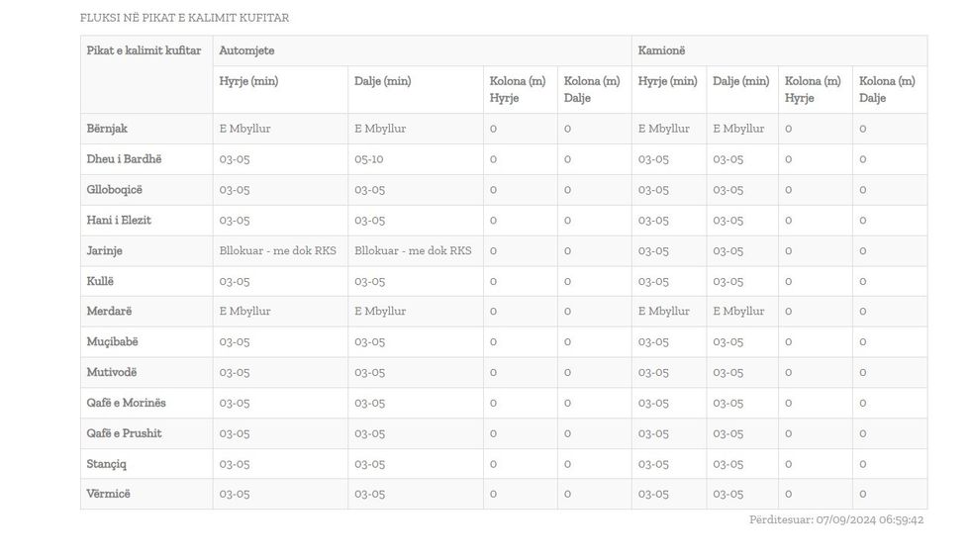
Task: Click the Kamionë column group header
Action: [x=661, y=50]
